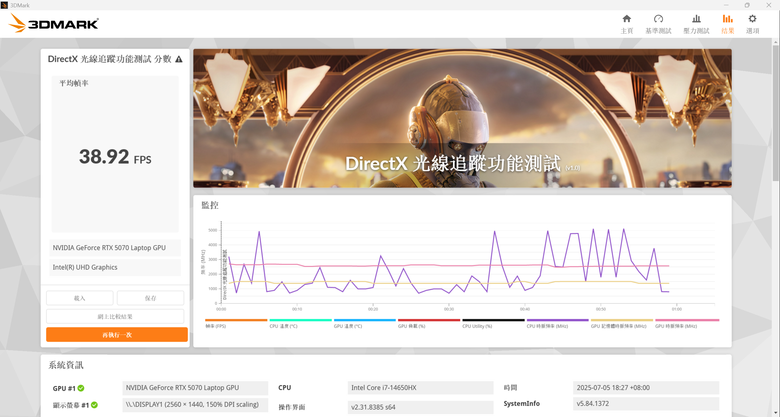
Task: Toggle the GPU 溫度 (°C) legend series
Action: (365, 324)
